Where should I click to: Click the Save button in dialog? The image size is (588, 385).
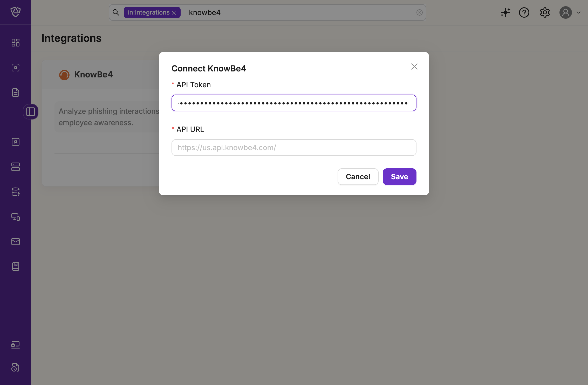click(x=399, y=177)
